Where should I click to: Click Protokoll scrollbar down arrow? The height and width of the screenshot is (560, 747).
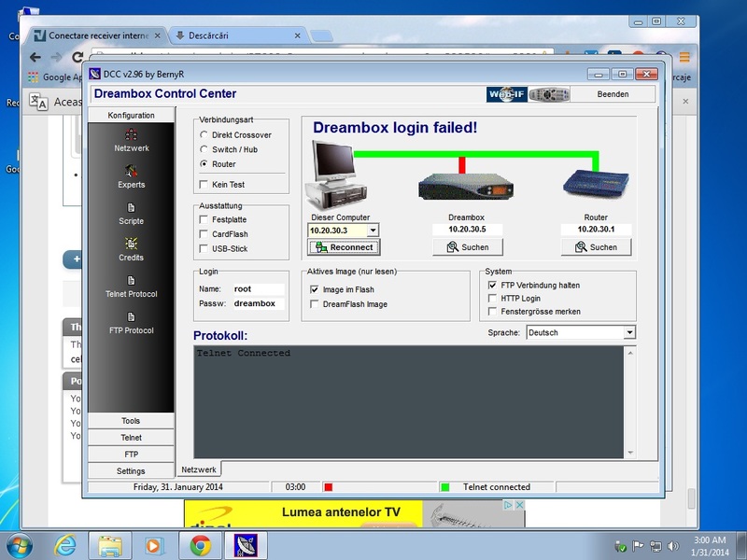point(630,453)
